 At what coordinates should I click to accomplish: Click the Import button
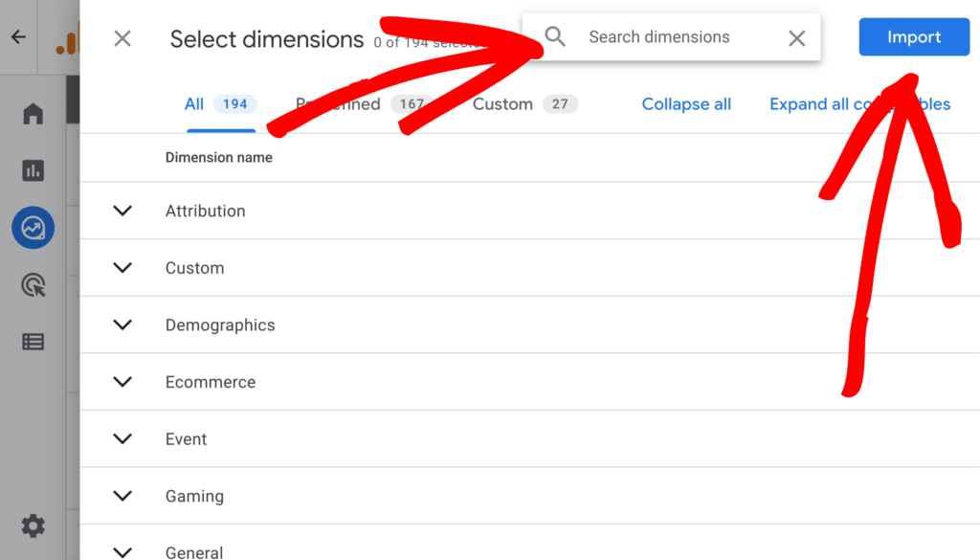pyautogui.click(x=913, y=36)
